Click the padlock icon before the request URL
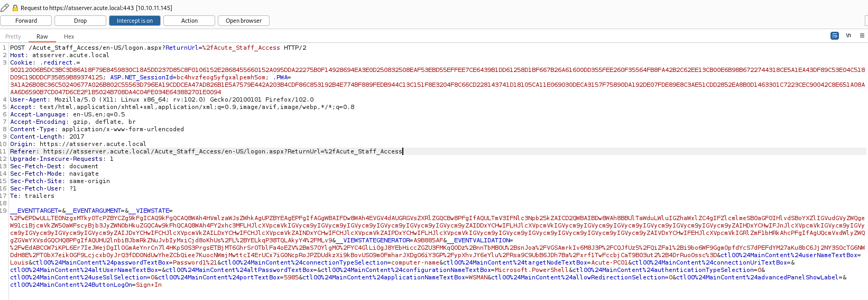 coord(15,8)
